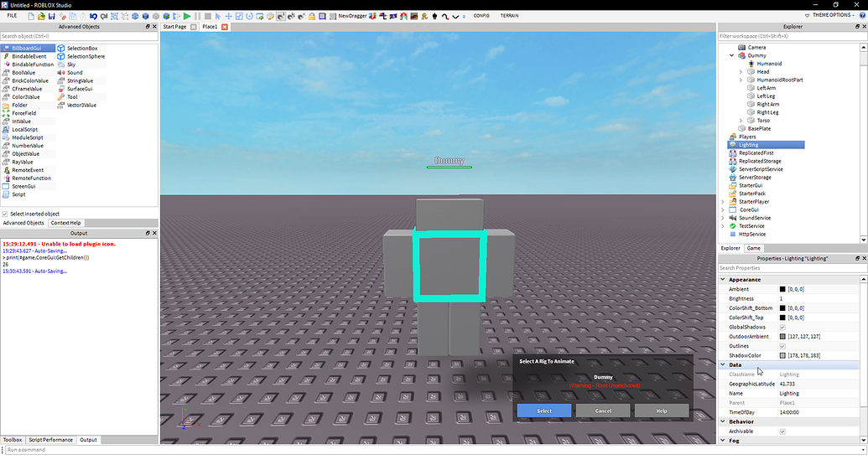Click the Stop playback square icon
Image resolution: width=868 pixels, height=470 pixels.
pos(208,16)
